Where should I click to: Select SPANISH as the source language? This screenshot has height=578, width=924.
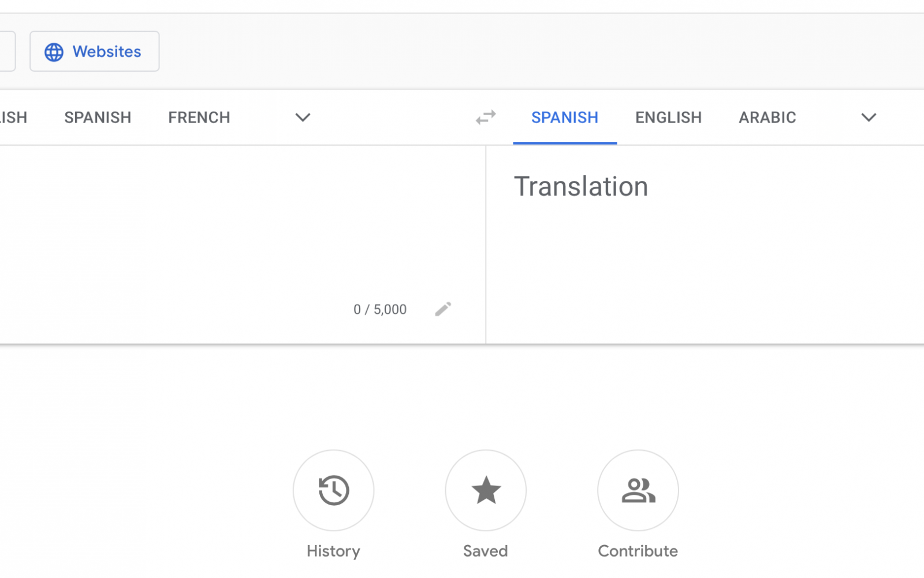98,117
